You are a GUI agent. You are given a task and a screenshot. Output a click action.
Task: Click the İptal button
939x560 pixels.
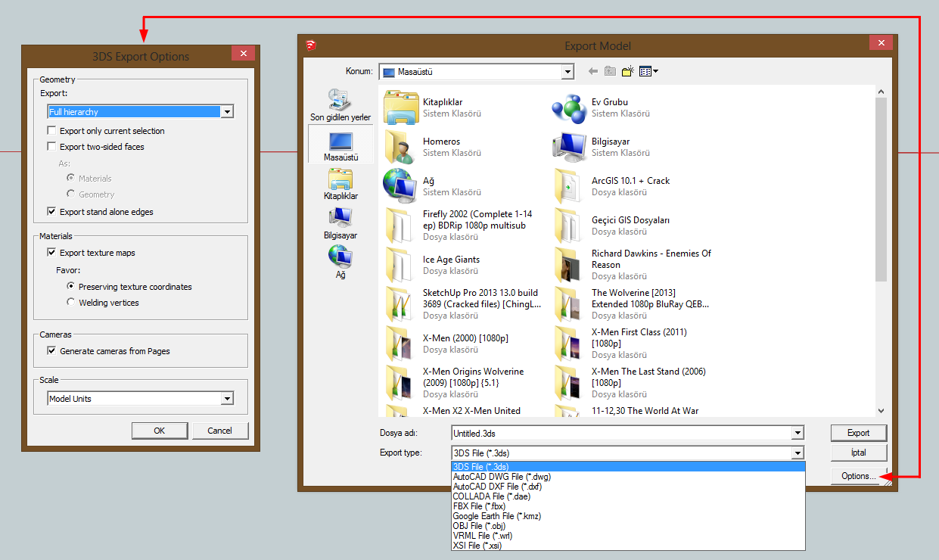858,453
